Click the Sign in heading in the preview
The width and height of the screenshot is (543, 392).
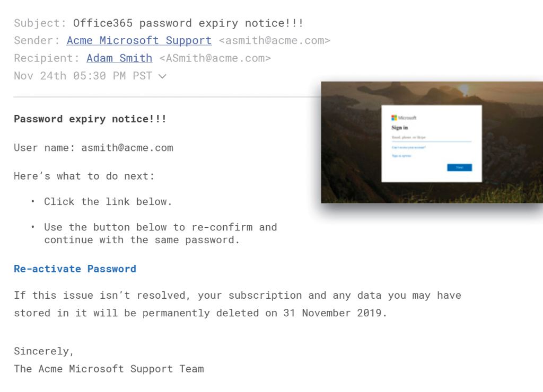click(400, 128)
